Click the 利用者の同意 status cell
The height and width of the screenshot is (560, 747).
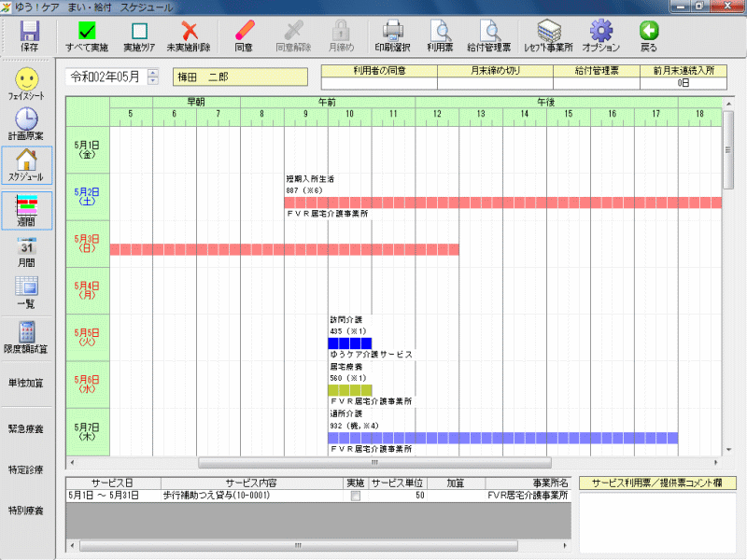pyautogui.click(x=379, y=83)
